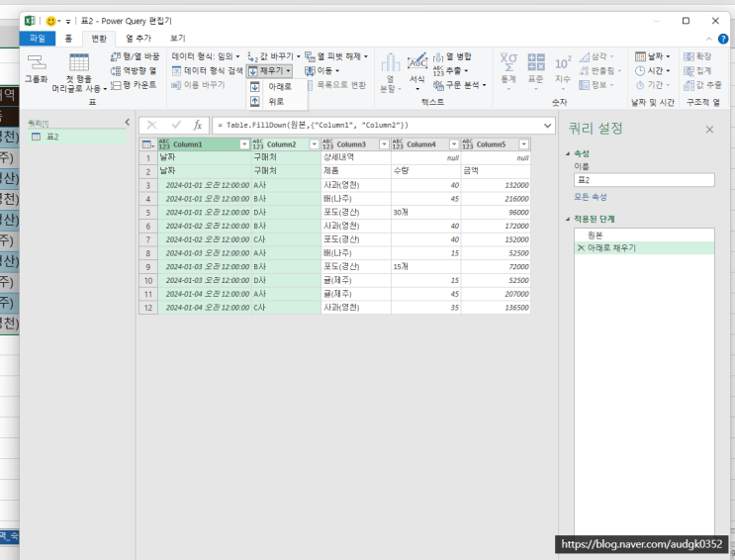The height and width of the screenshot is (560, 735).
Task: Select the 원본 applied step
Action: tap(595, 234)
